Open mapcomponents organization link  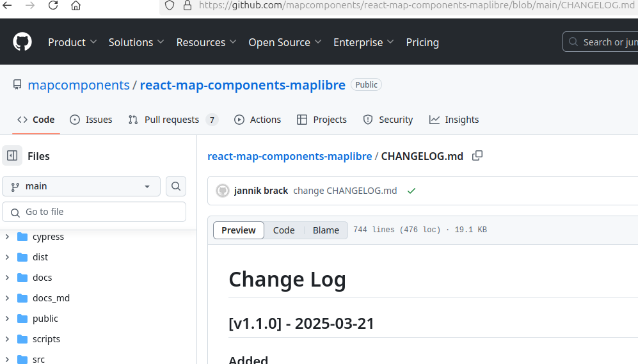tap(79, 85)
